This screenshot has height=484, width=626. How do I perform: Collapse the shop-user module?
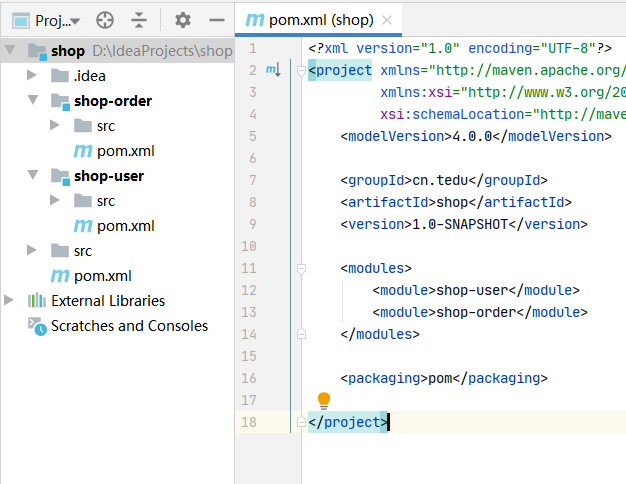[33, 175]
